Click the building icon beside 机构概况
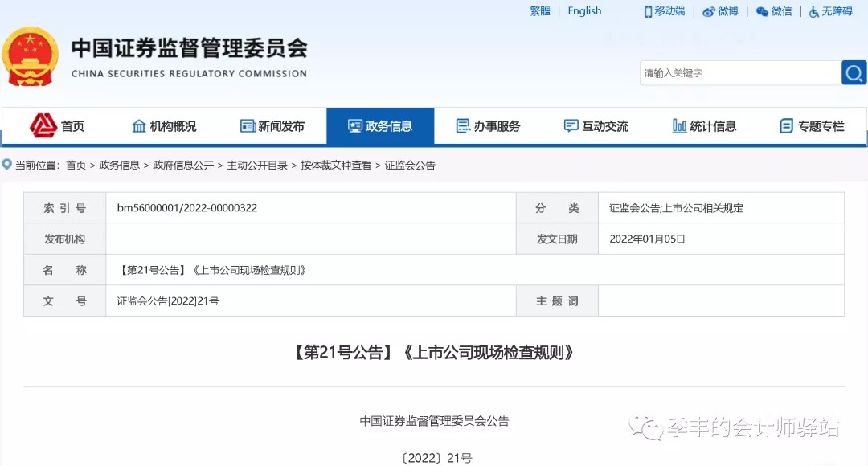 tap(139, 126)
